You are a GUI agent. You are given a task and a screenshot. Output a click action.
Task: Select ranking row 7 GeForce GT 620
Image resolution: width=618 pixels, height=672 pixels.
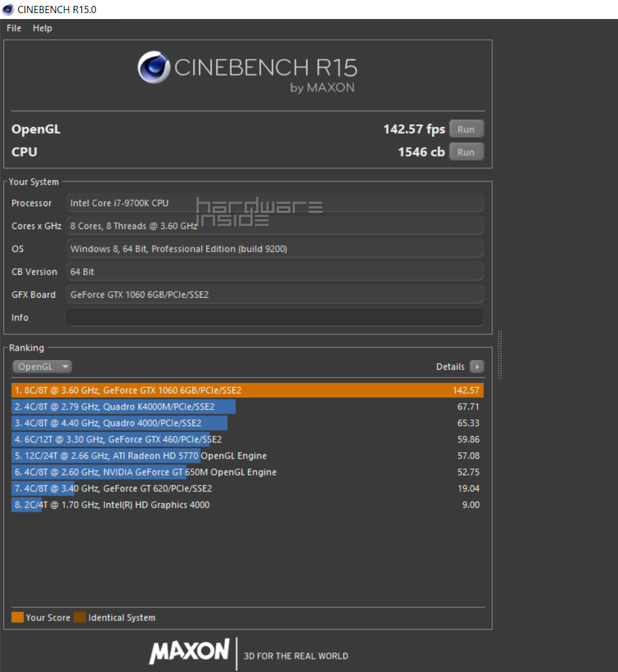[x=247, y=489]
